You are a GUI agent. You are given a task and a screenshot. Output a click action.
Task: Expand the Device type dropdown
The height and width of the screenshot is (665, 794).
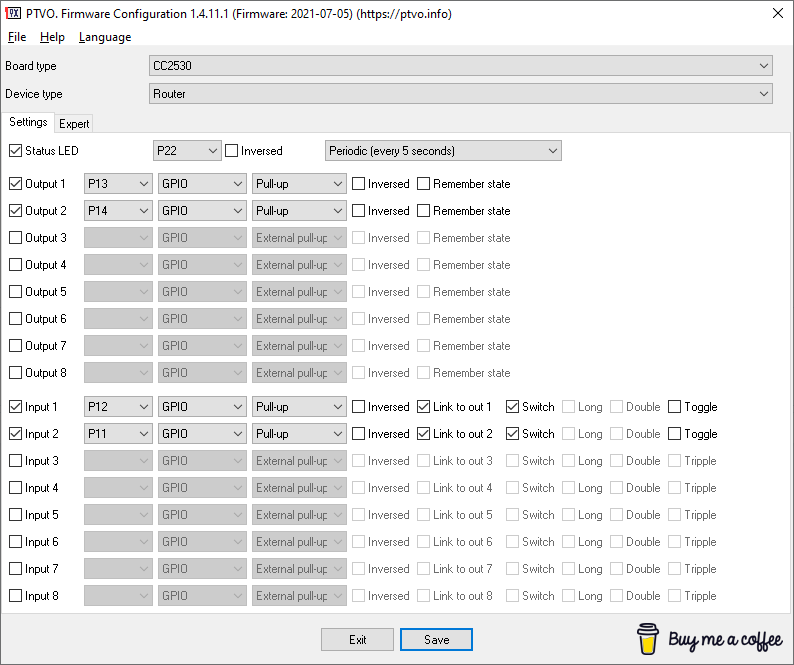[461, 94]
